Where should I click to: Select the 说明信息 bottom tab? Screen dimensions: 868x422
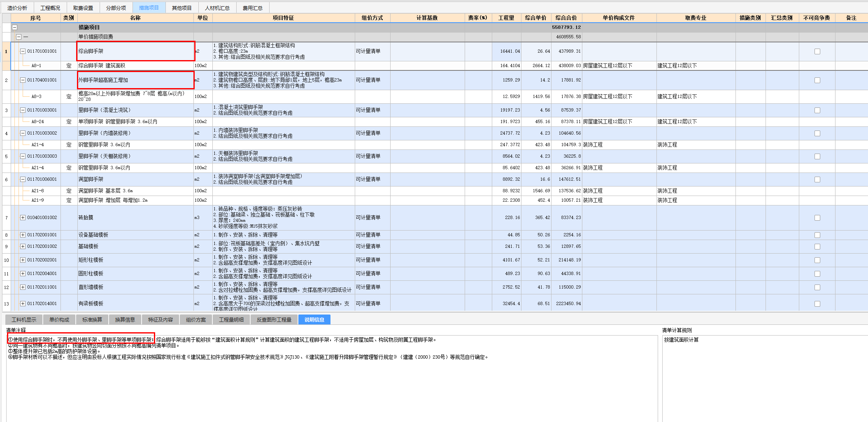tap(314, 319)
